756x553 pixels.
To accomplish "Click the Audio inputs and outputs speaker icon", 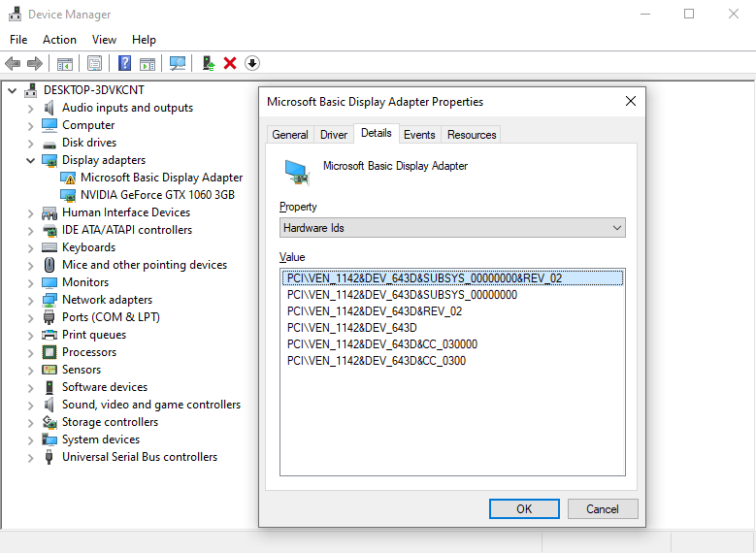I will coord(49,108).
